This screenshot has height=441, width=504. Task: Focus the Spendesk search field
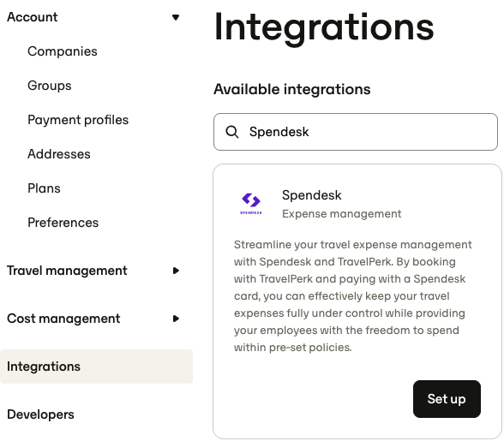(356, 132)
